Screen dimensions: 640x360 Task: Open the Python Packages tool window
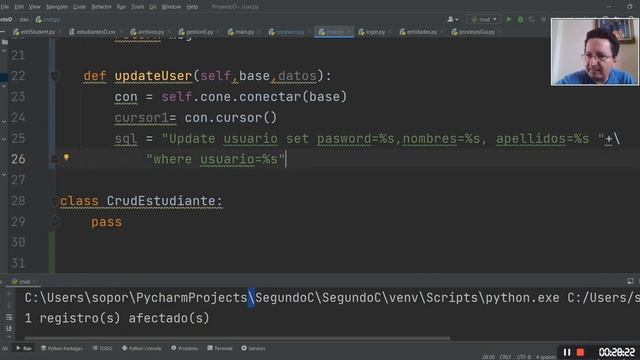click(x=62, y=348)
